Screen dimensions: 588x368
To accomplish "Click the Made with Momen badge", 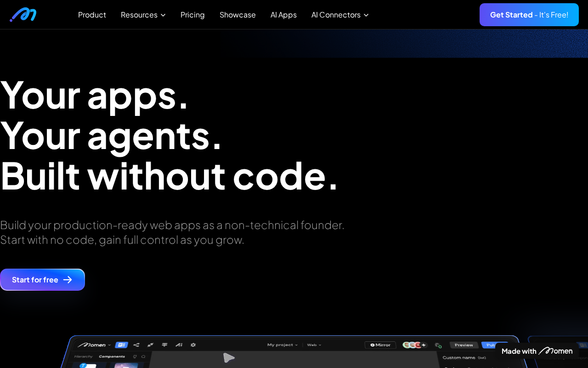I will coord(537,351).
